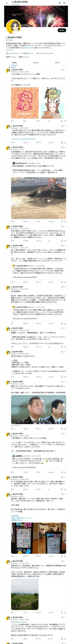Click the Grok icon on the pinned post
Viewport: 72px width, 644px height.
point(62,70)
